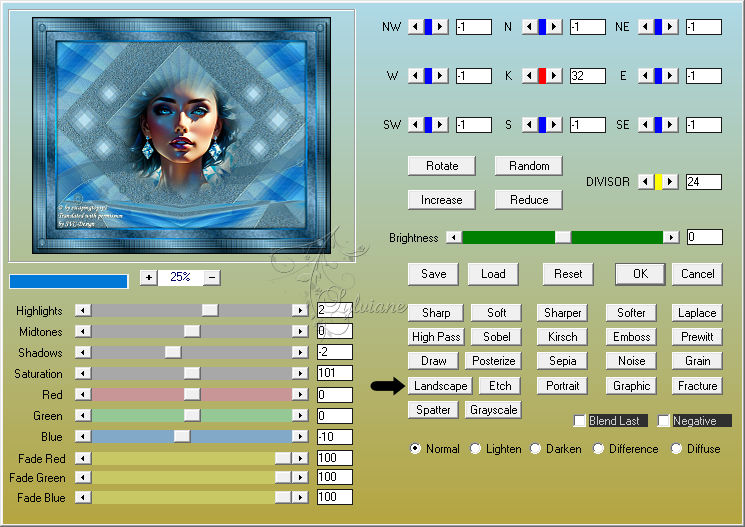Apply the Landscape preset

coord(440,385)
